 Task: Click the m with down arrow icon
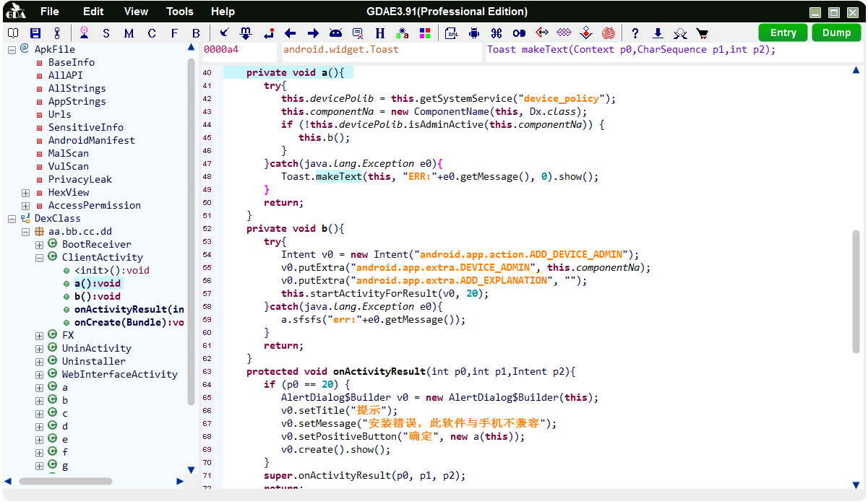[246, 33]
